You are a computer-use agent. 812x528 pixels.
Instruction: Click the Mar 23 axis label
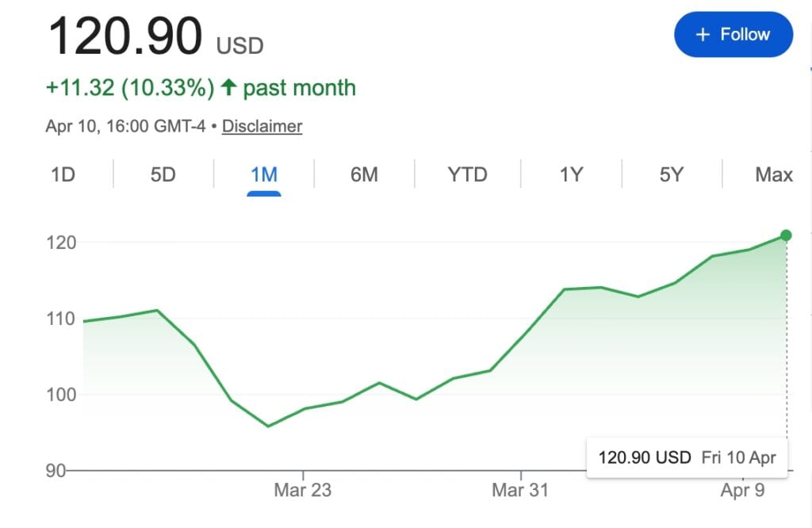(303, 490)
